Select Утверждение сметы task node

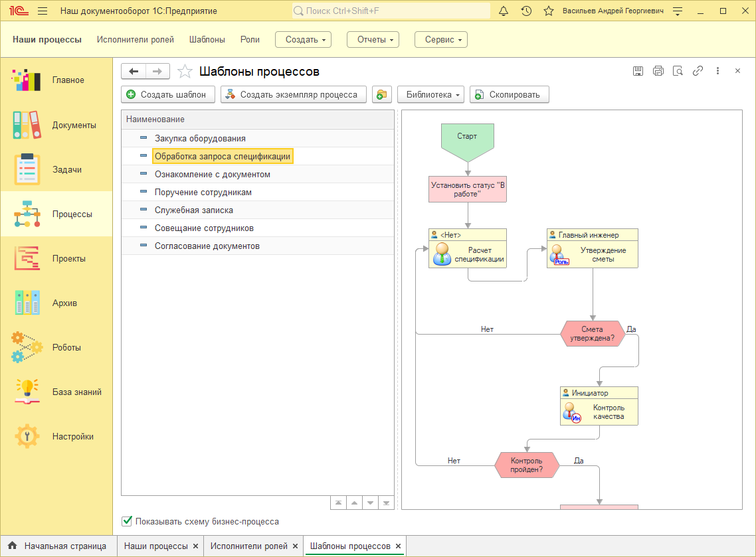592,248
